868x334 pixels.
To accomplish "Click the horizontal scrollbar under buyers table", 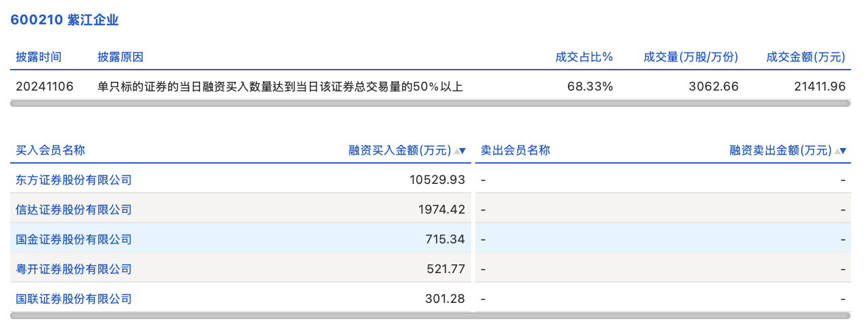I will point(241,315).
